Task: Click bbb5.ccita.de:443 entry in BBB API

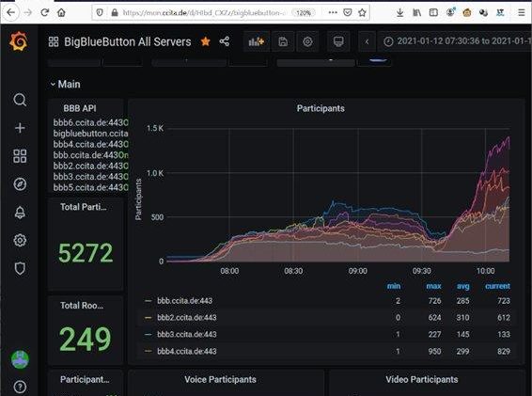Action: [90, 187]
